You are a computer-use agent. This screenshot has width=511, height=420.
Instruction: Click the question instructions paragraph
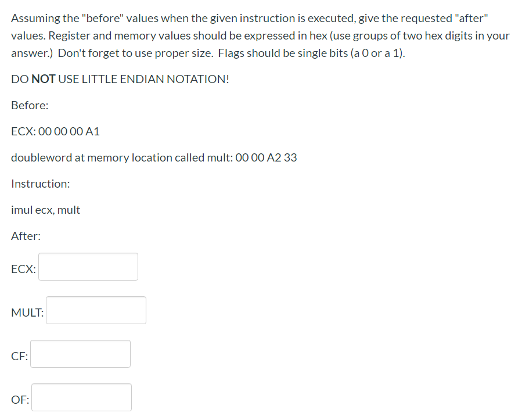click(x=255, y=35)
